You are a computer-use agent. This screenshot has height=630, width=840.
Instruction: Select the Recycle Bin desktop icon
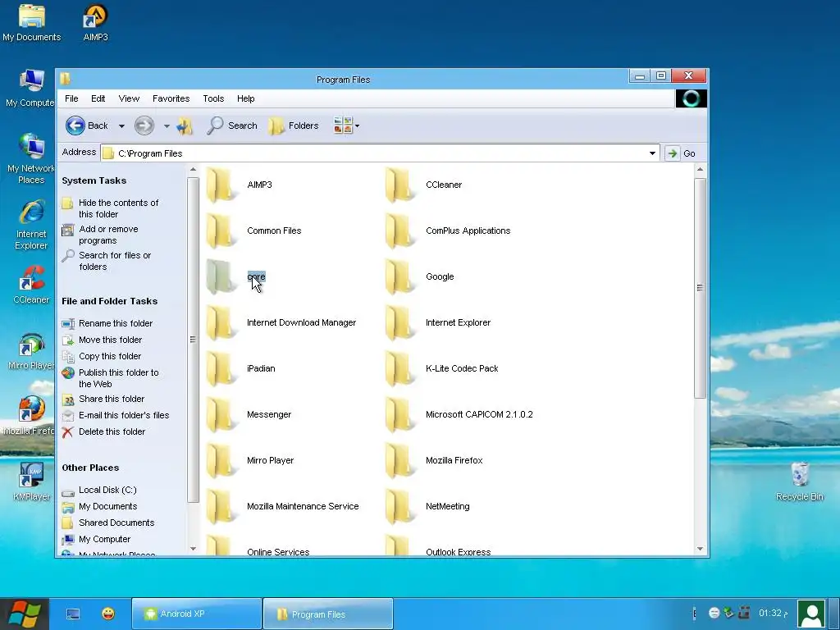[799, 481]
